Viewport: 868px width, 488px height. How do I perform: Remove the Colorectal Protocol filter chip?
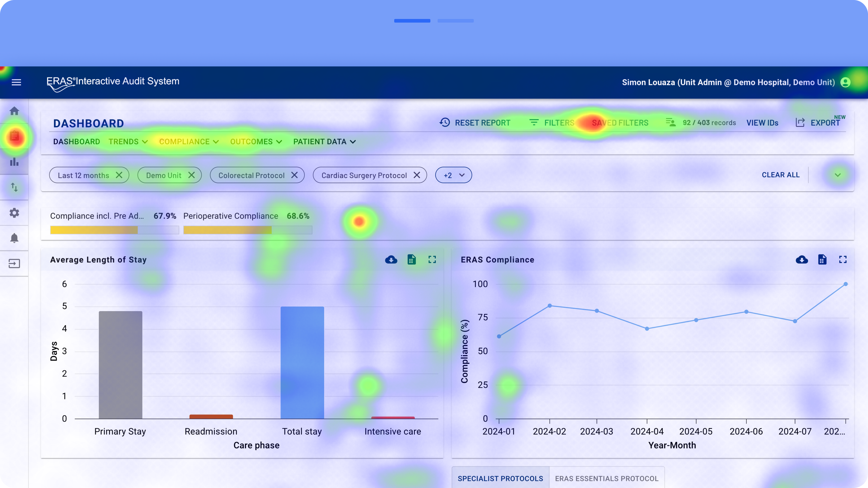coord(294,175)
